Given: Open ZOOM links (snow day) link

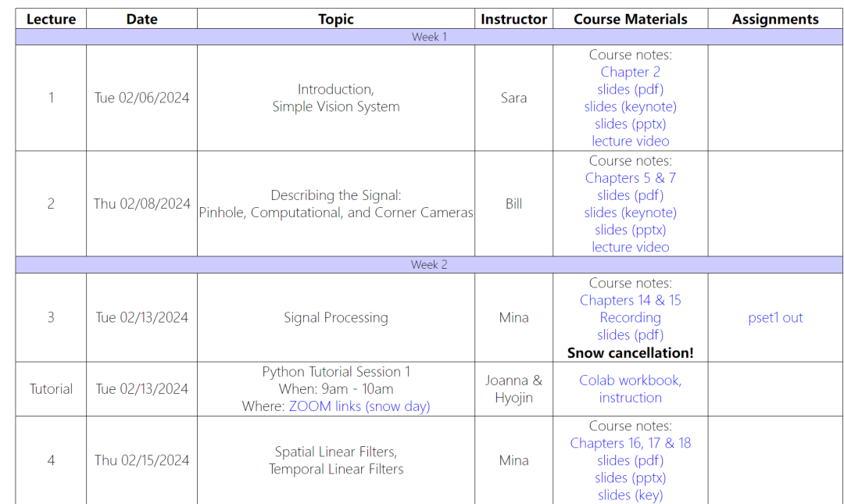Looking at the screenshot, I should pos(359,406).
